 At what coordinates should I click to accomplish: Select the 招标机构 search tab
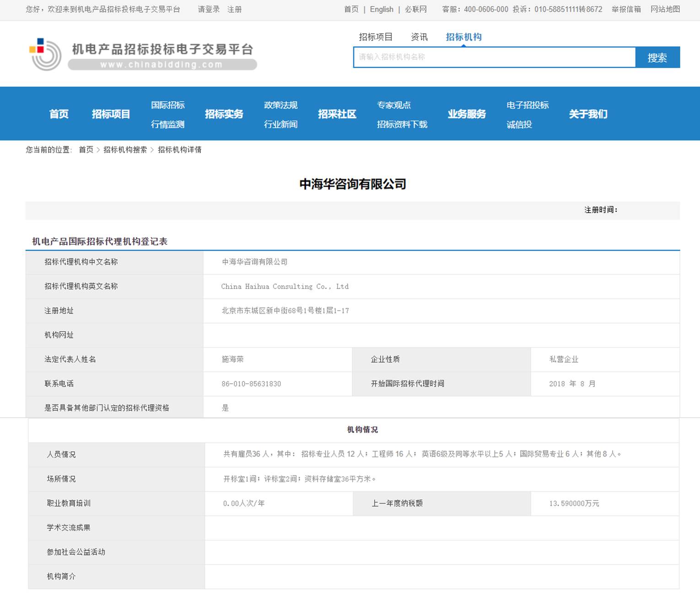pos(463,37)
